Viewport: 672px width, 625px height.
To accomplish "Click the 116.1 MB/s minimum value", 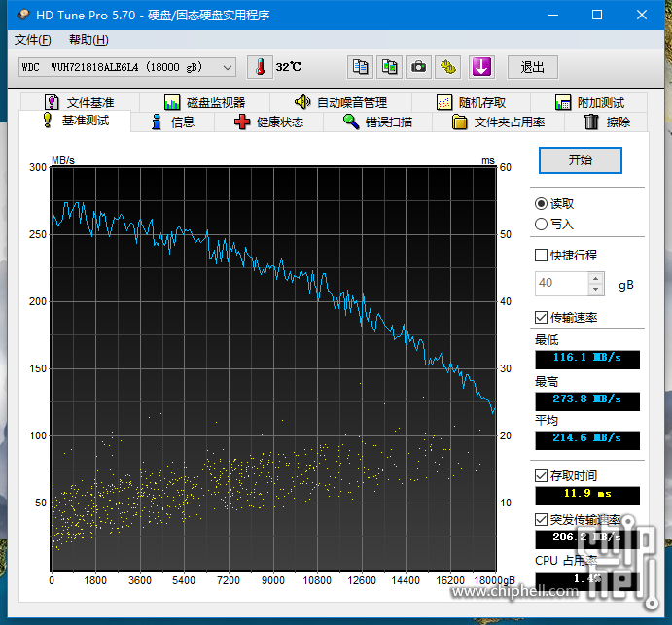I will (x=587, y=359).
